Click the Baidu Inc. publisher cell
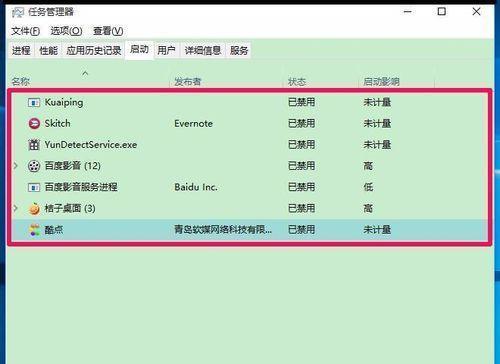The height and width of the screenshot is (364, 500). [196, 187]
